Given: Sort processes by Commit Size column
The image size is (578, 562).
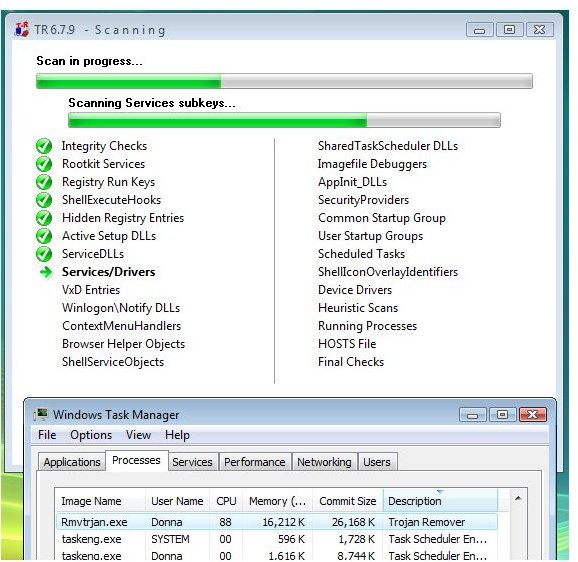Looking at the screenshot, I should [x=348, y=501].
